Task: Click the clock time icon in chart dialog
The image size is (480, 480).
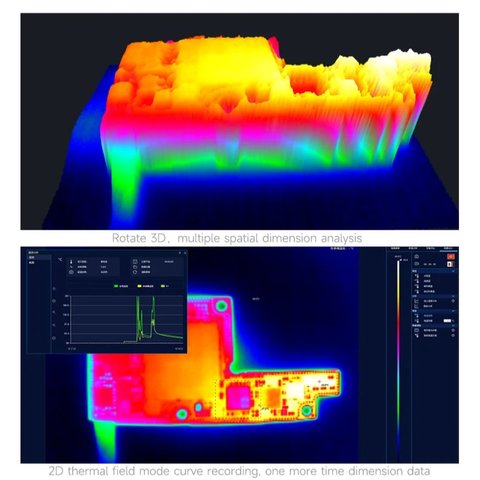Action: pos(135,267)
